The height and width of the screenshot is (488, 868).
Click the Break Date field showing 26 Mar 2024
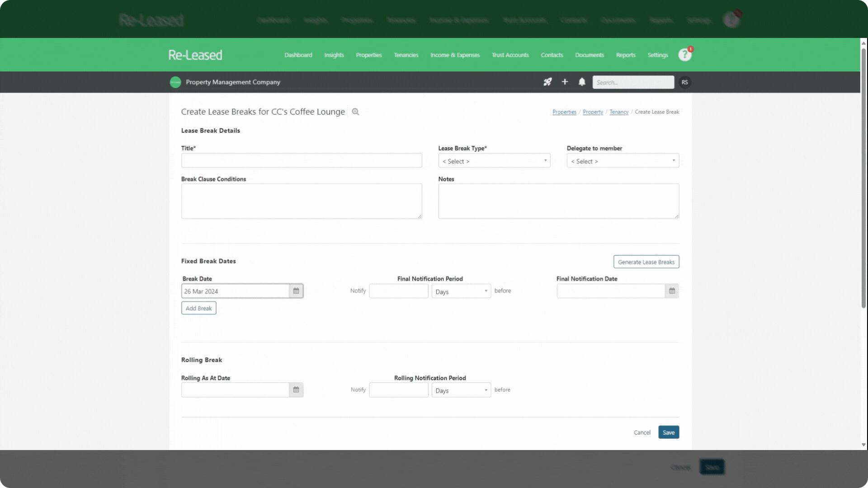pyautogui.click(x=235, y=291)
